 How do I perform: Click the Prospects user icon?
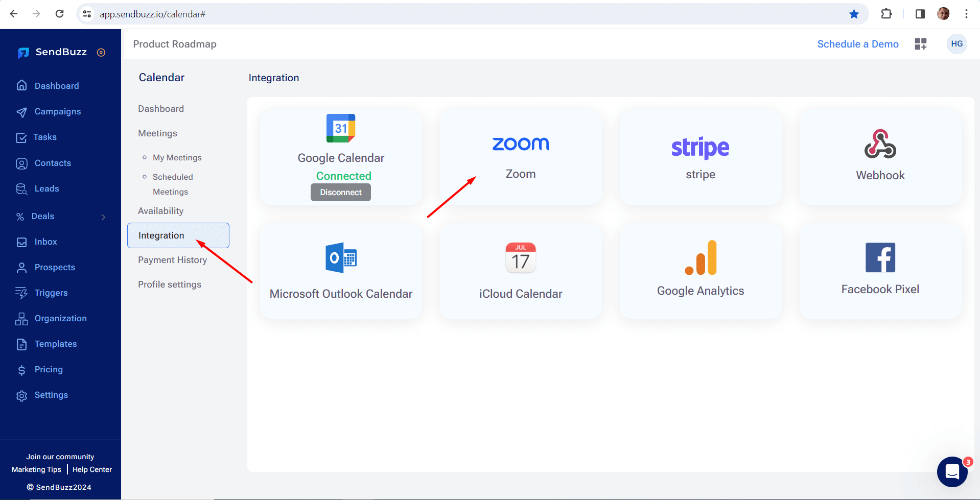[21, 268]
